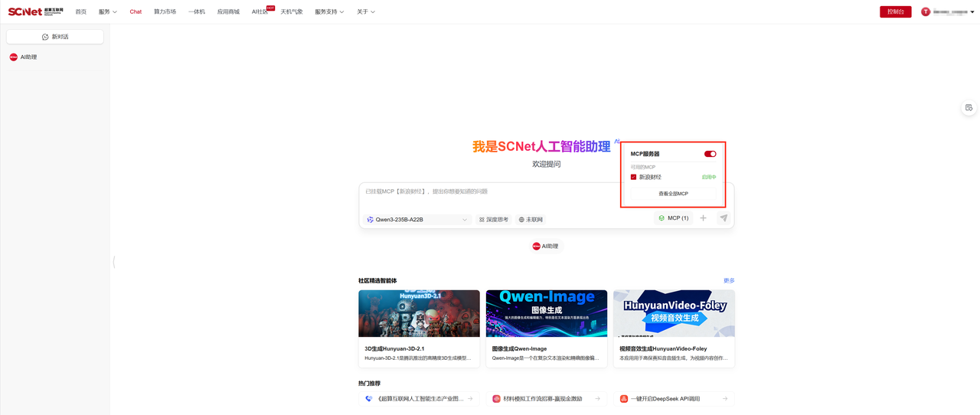Viewport: 980px width, 415px height.
Task: Open the Qwen3-235B-A22B model dropdown
Action: click(416, 220)
